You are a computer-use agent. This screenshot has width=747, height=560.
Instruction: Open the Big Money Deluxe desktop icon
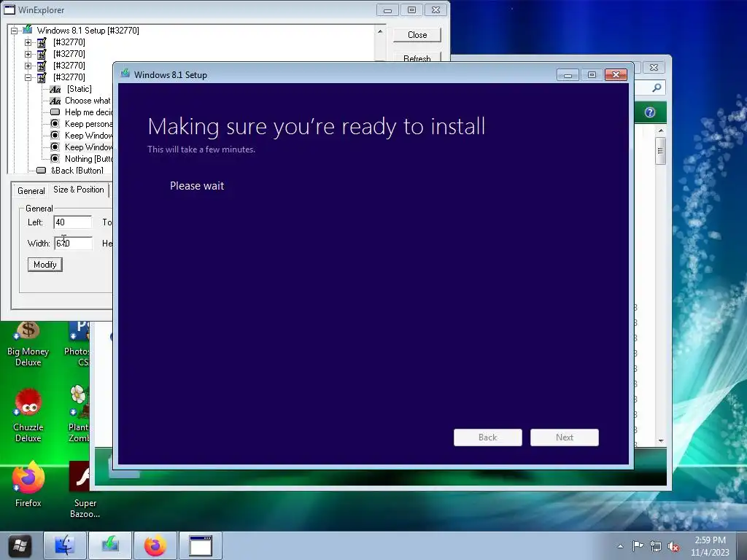28,343
